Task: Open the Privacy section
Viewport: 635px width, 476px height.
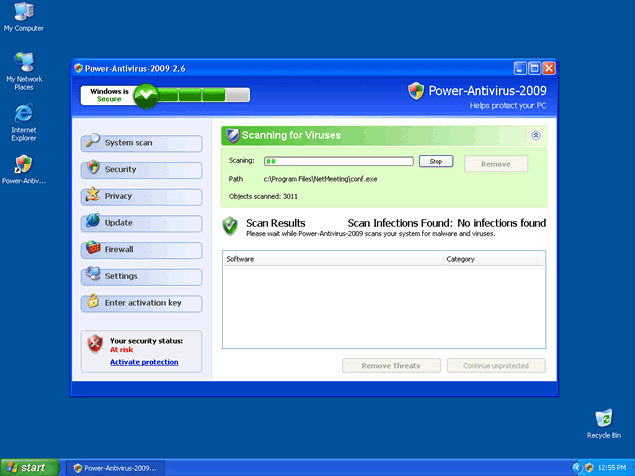Action: tap(139, 196)
